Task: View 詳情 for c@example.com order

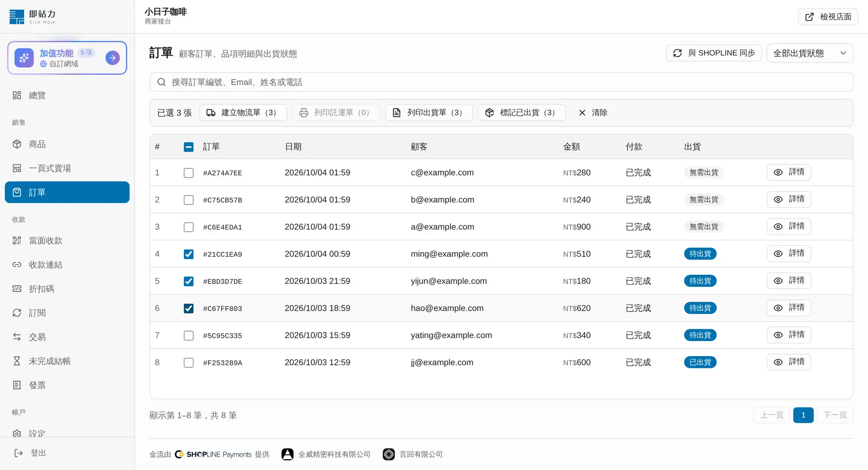Action: [x=789, y=172]
